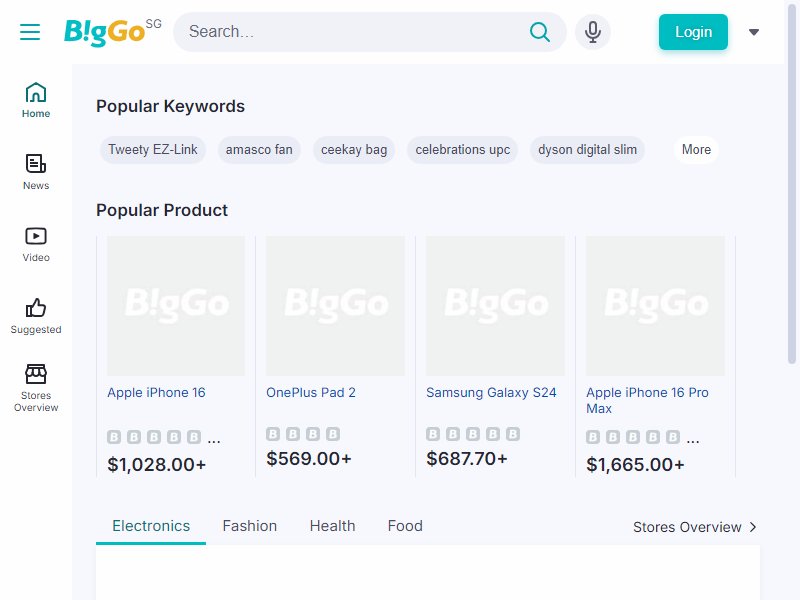
Task: Open the OnePlus Pad 2 product image
Action: (335, 306)
